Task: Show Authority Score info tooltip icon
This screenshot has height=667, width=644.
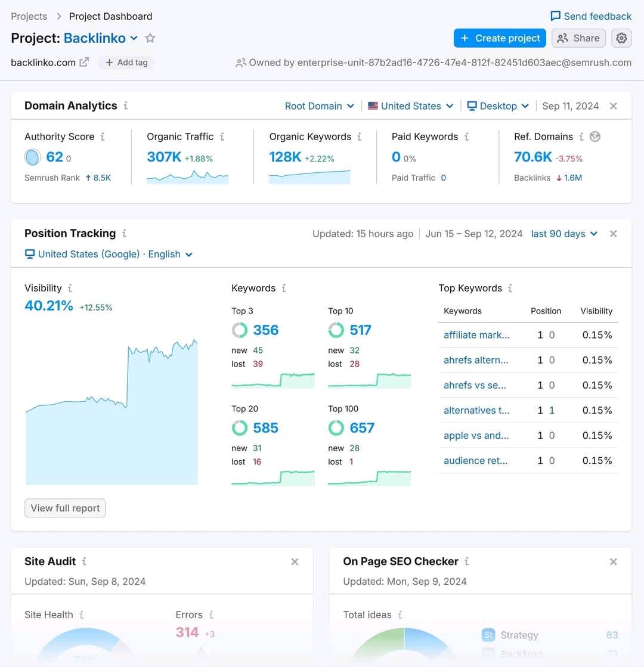Action: pos(103,136)
